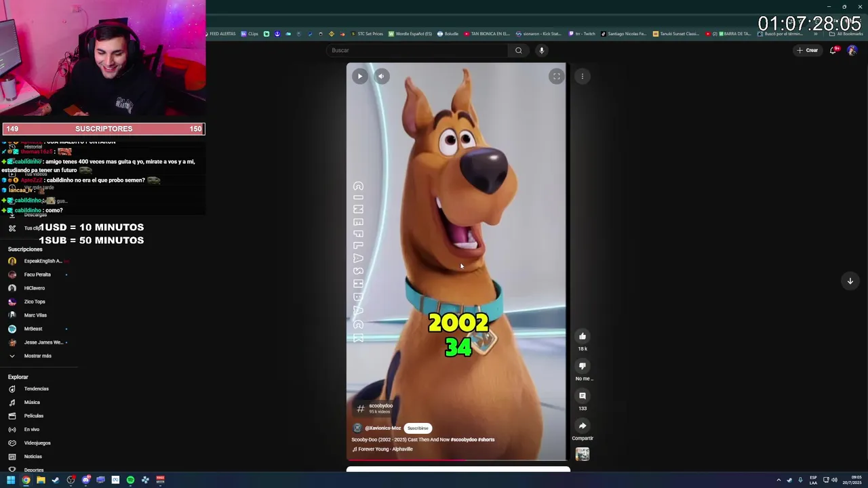Click the magnifier search button
868x488 pixels.
519,50
